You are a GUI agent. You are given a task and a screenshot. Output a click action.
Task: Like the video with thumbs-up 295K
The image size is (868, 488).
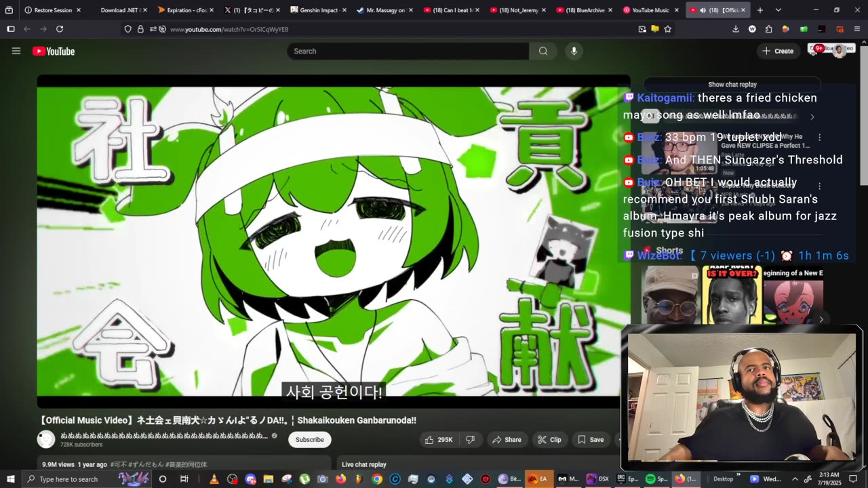[439, 440]
